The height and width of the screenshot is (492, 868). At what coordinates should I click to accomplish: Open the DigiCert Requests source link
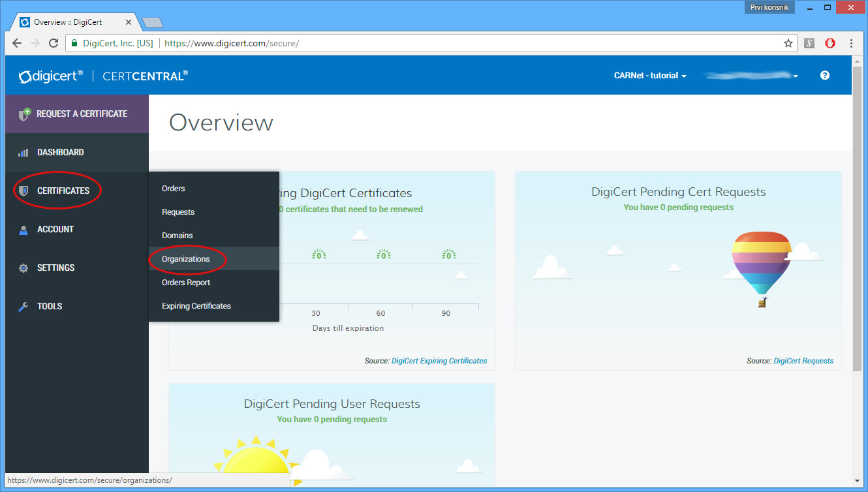pyautogui.click(x=803, y=361)
